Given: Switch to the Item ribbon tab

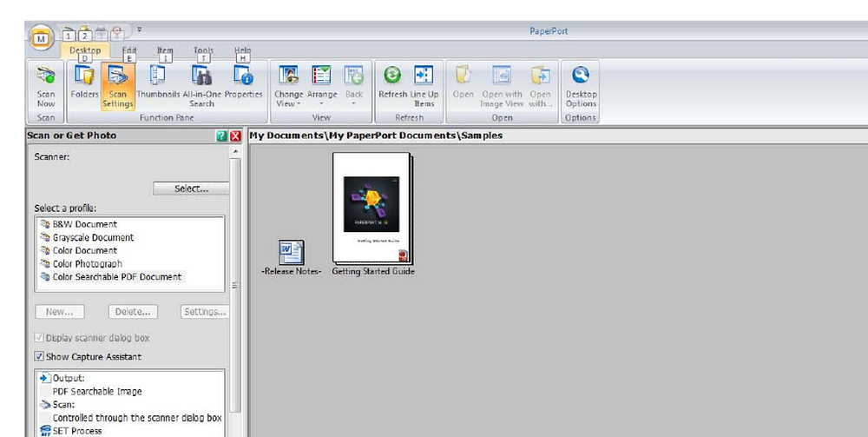Looking at the screenshot, I should [x=165, y=50].
